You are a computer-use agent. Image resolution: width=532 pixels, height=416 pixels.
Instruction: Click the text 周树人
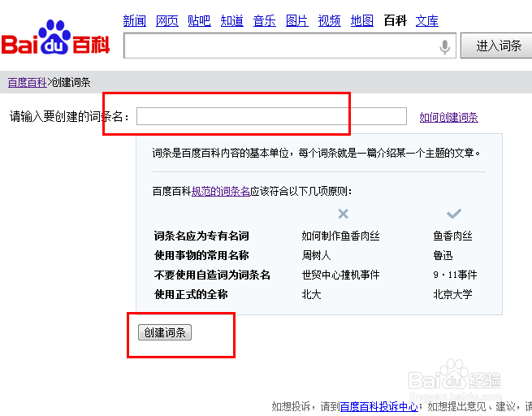click(316, 255)
